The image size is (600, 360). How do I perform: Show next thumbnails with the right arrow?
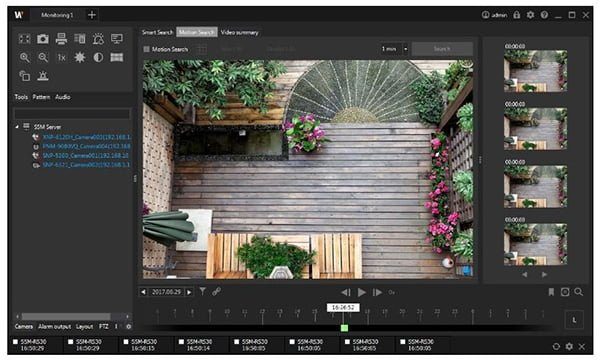point(544,274)
